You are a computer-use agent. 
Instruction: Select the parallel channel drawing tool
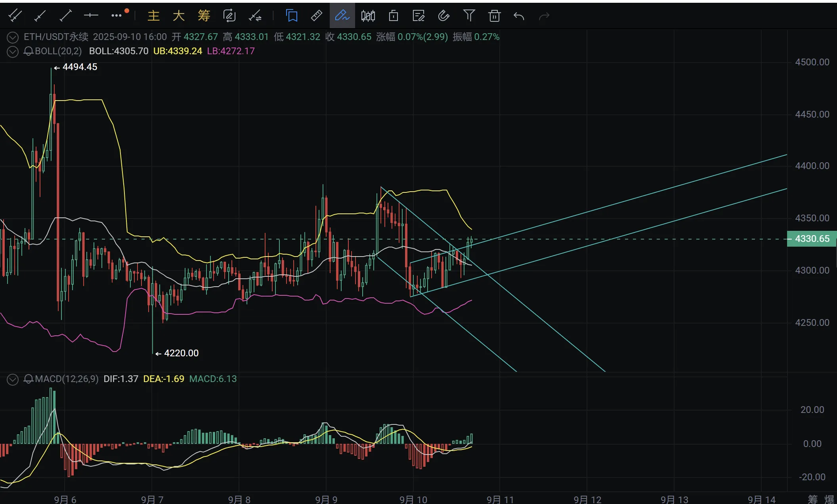15,16
